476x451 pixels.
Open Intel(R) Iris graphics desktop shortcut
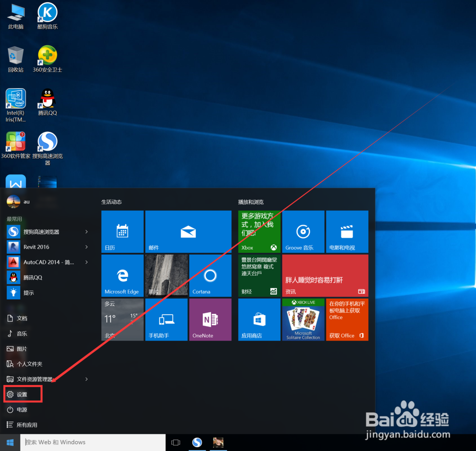pos(16,105)
